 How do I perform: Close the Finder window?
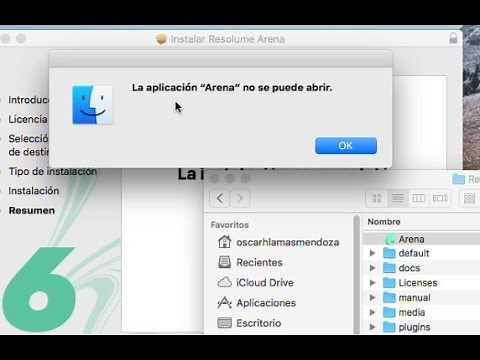click(214, 179)
